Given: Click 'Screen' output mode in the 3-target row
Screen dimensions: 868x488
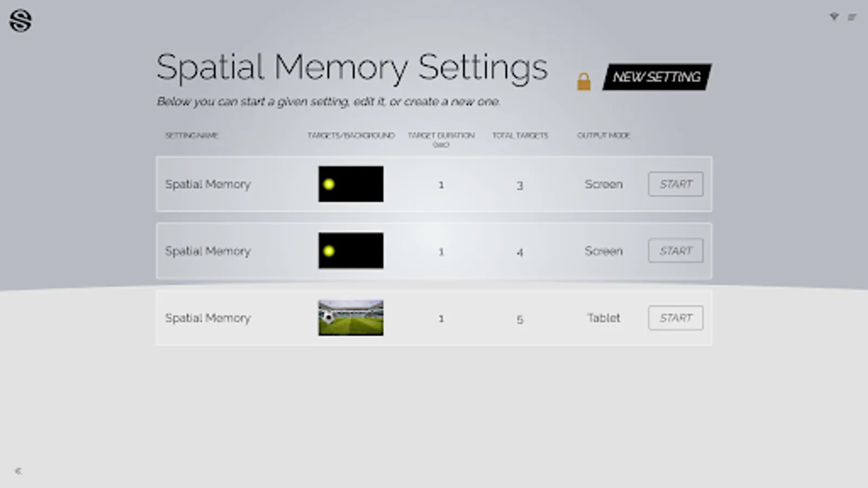Looking at the screenshot, I should 604,184.
